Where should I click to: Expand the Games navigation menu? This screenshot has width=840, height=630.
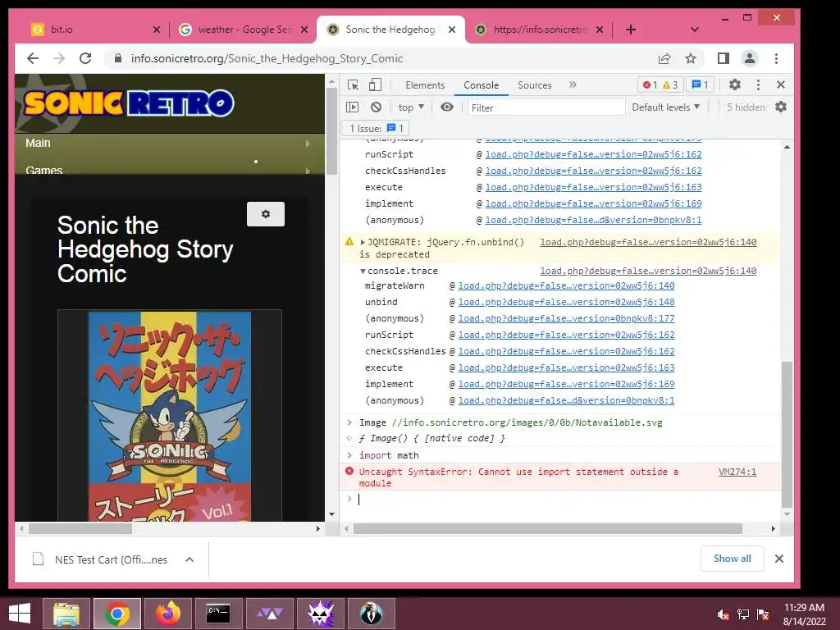pos(169,169)
